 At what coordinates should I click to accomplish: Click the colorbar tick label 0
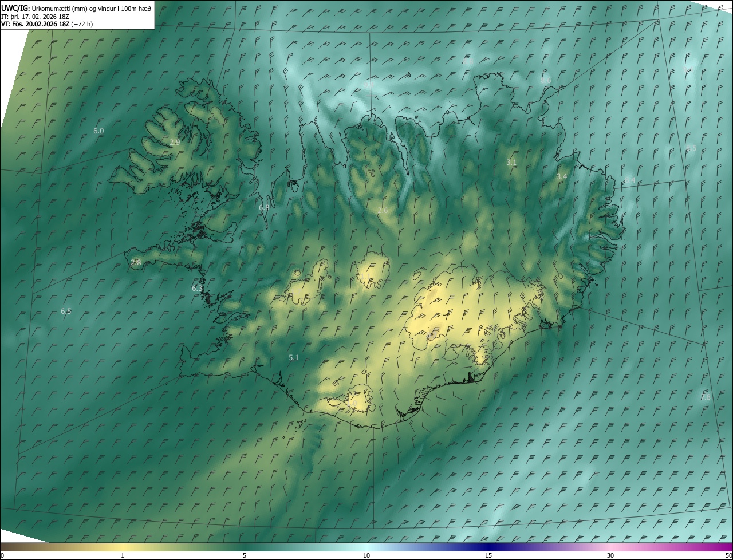[x=2, y=555]
